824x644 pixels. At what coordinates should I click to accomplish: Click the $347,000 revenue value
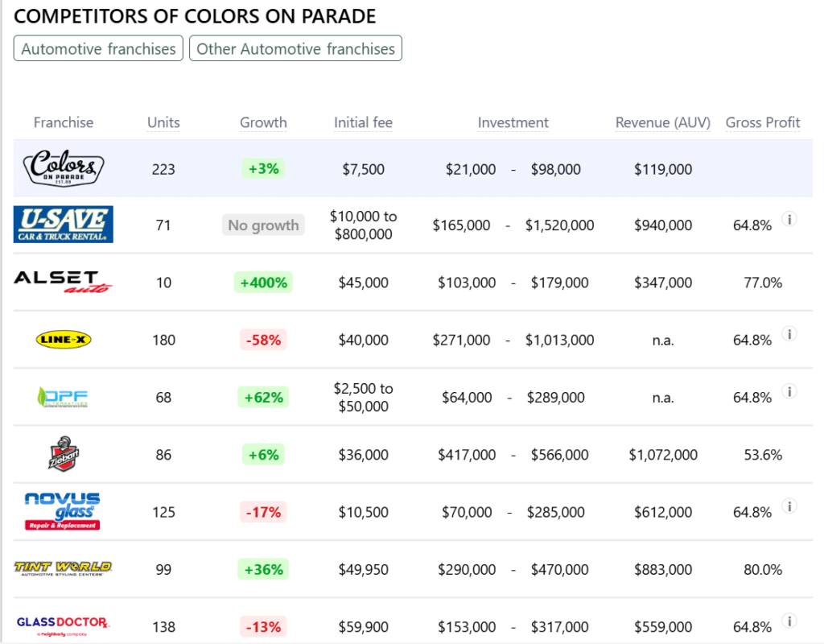663,283
